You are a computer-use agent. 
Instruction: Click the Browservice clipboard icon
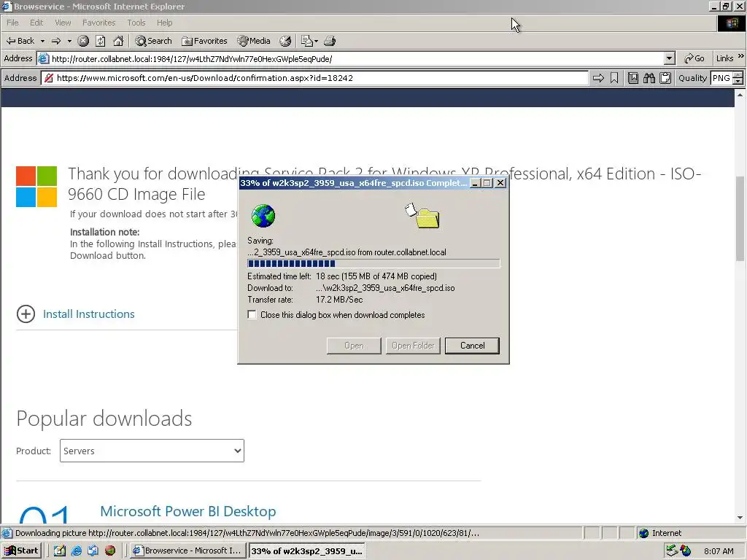[x=665, y=78]
